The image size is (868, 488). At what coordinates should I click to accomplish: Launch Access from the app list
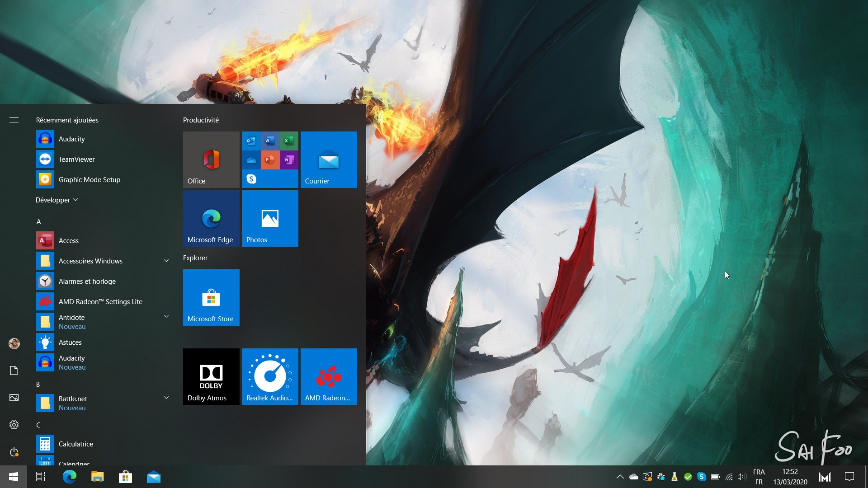pos(103,240)
